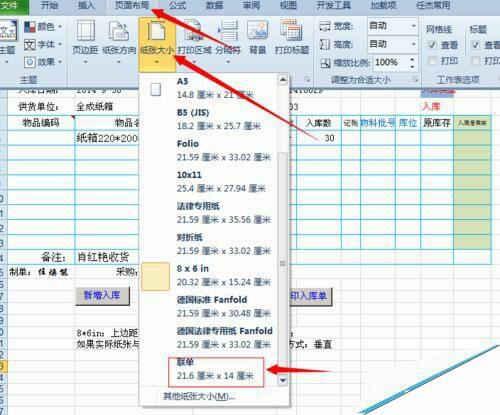Open the 效果 theme effects dropdown

point(43,62)
